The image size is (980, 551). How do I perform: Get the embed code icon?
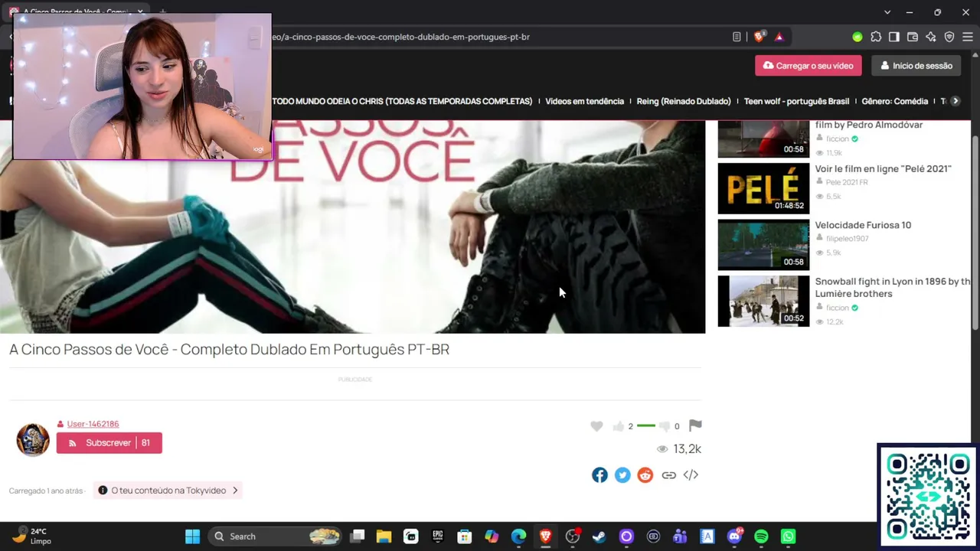691,475
